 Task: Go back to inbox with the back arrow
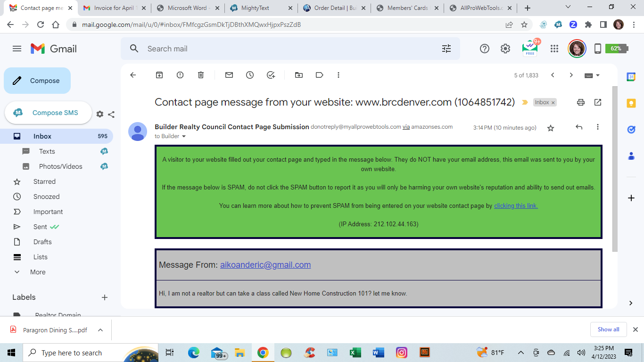(133, 75)
